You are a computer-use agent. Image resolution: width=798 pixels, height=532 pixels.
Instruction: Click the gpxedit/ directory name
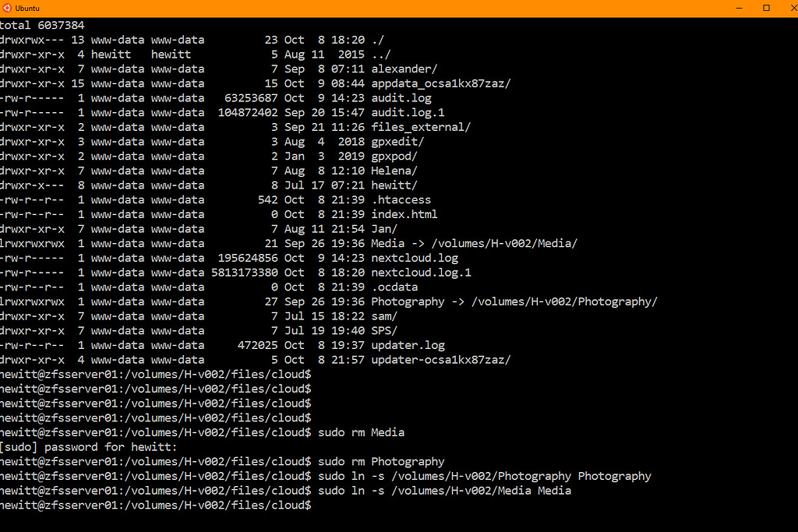tap(397, 142)
